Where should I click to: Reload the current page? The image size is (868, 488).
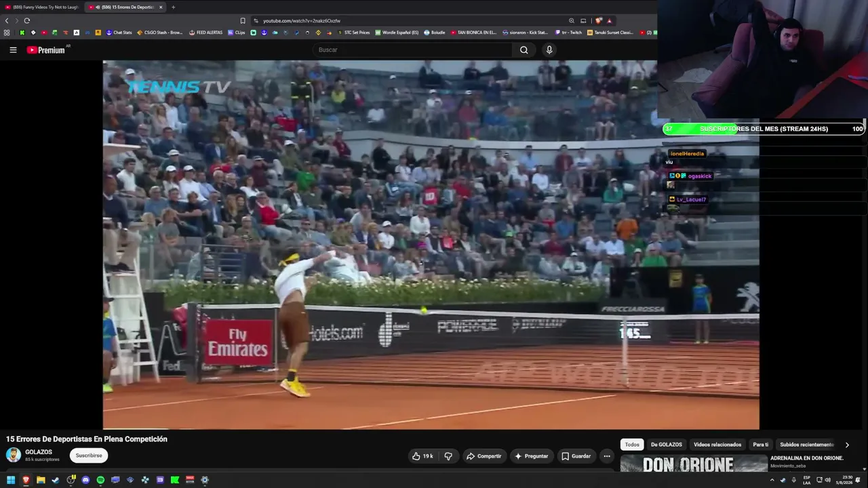(26, 21)
